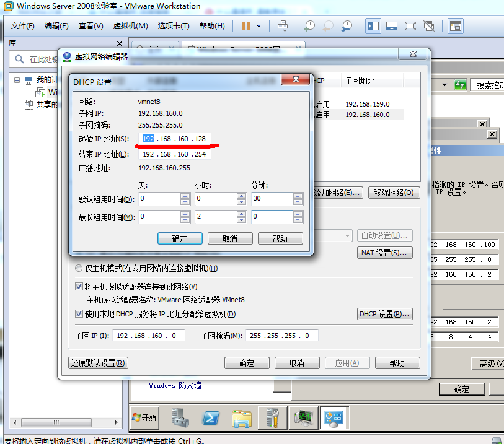504x444 pixels.
Task: Toggle the library sidebar view icon
Action: coord(373,26)
